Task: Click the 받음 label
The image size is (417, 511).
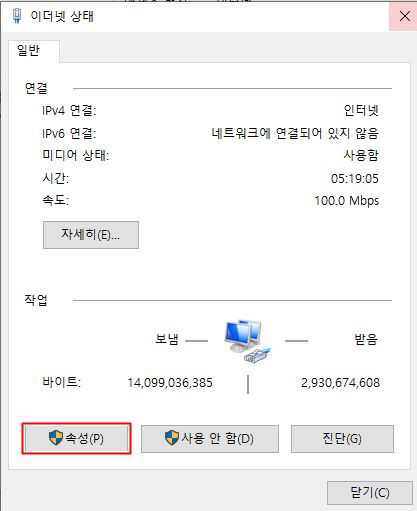Action: click(x=366, y=340)
